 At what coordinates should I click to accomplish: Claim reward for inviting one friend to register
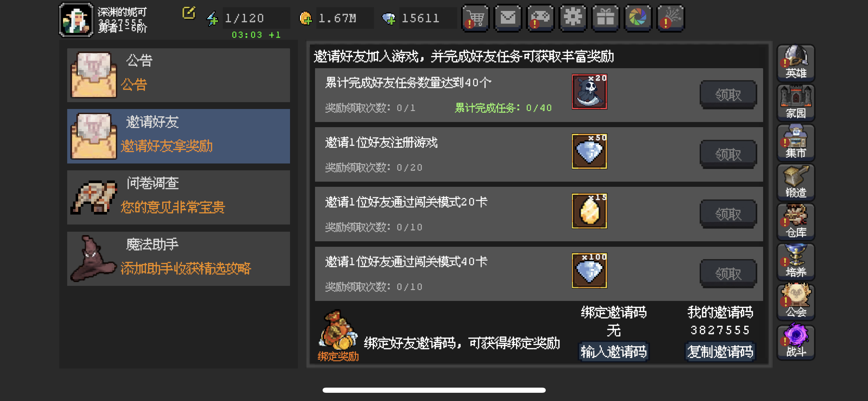point(728,154)
